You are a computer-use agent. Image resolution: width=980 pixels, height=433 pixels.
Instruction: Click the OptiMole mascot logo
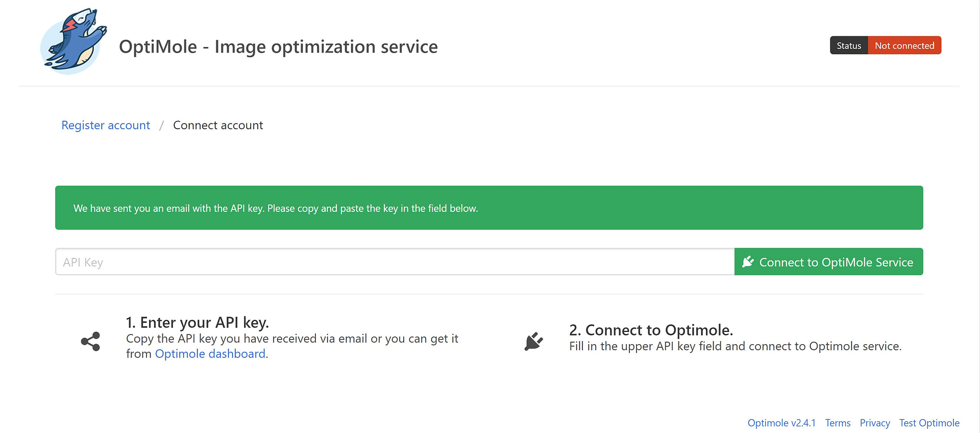click(x=73, y=42)
